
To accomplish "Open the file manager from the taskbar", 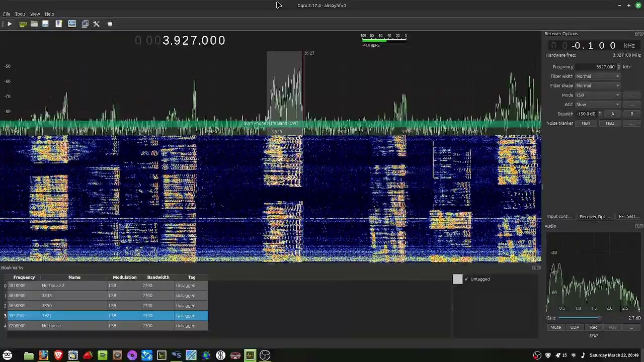I will click(x=29, y=355).
